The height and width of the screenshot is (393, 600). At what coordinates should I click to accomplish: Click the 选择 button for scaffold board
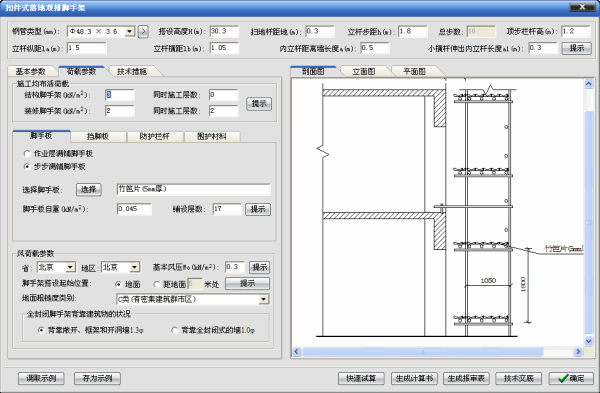89,189
